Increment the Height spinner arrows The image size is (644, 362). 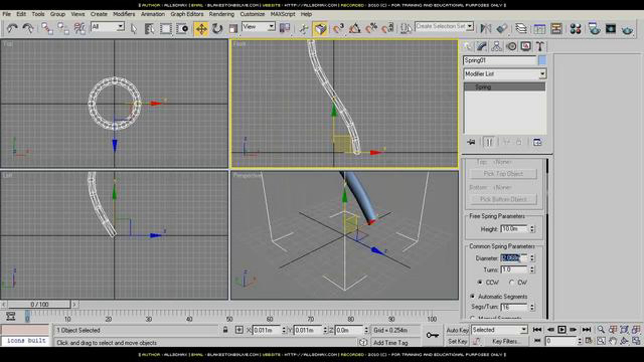[x=532, y=229]
